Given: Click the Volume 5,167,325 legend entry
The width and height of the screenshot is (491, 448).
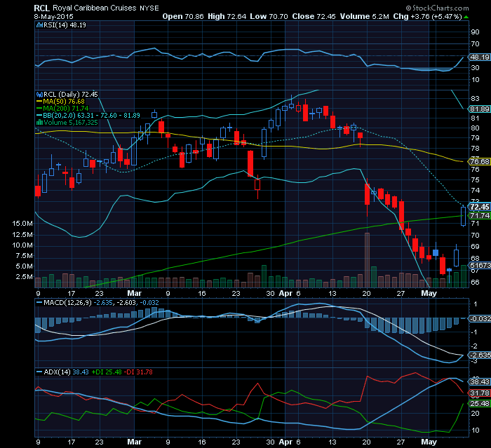Looking at the screenshot, I should (x=71, y=123).
